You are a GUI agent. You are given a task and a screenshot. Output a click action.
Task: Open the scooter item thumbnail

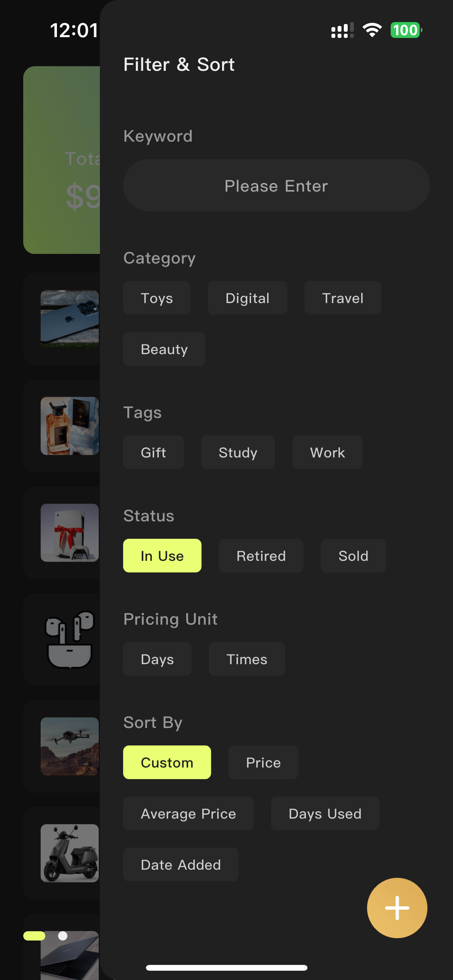(70, 853)
